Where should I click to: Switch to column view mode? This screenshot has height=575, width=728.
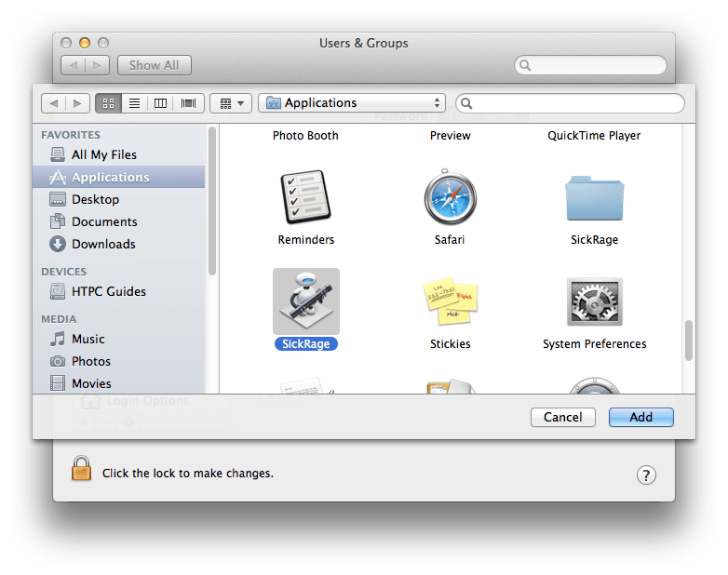click(161, 103)
